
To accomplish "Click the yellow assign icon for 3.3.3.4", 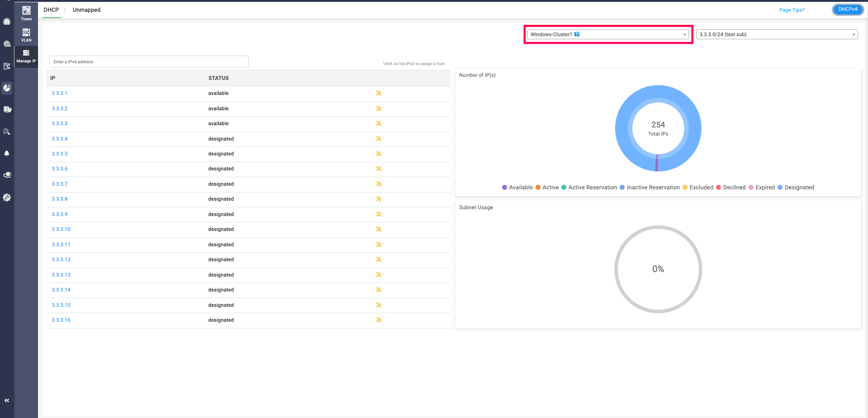I will (x=379, y=139).
